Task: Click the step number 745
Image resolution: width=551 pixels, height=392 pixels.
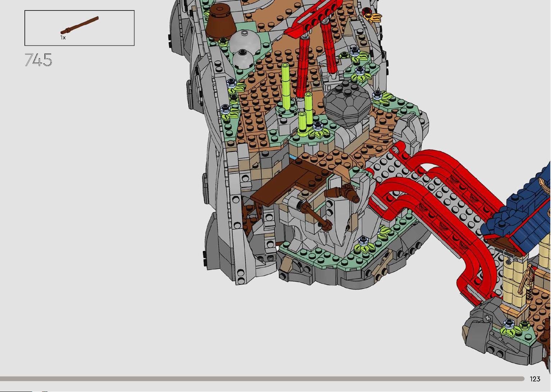Action: click(x=38, y=60)
